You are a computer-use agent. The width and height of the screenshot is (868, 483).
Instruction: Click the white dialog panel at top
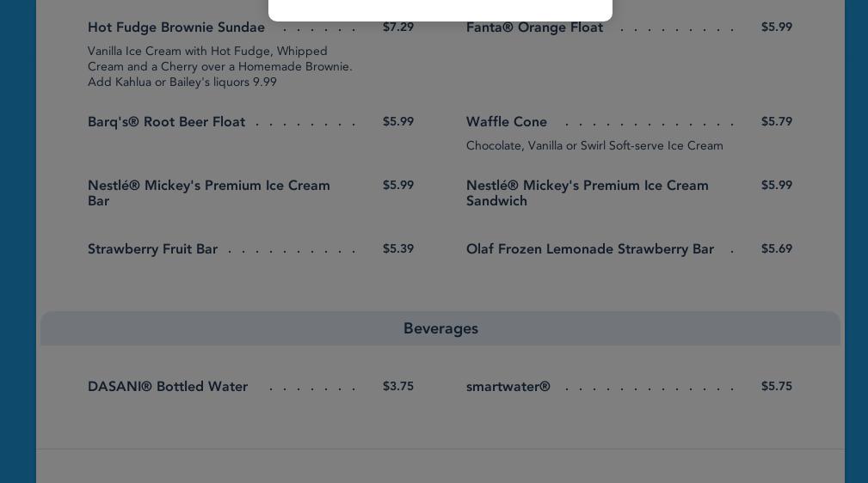pos(440,9)
